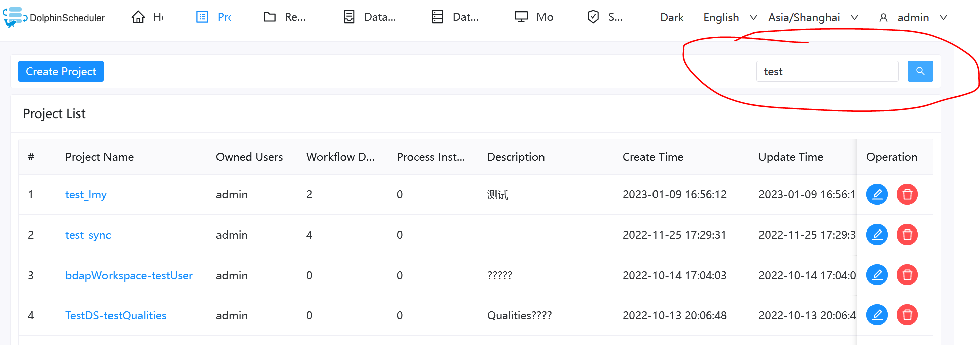This screenshot has height=345, width=980.
Task: Open the admin user menu
Action: point(913,17)
